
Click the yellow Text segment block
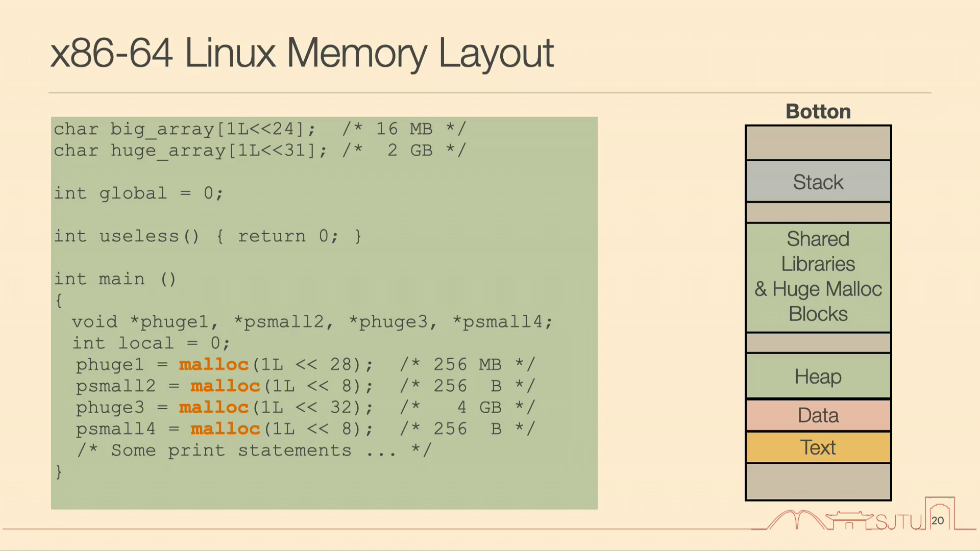[818, 447]
